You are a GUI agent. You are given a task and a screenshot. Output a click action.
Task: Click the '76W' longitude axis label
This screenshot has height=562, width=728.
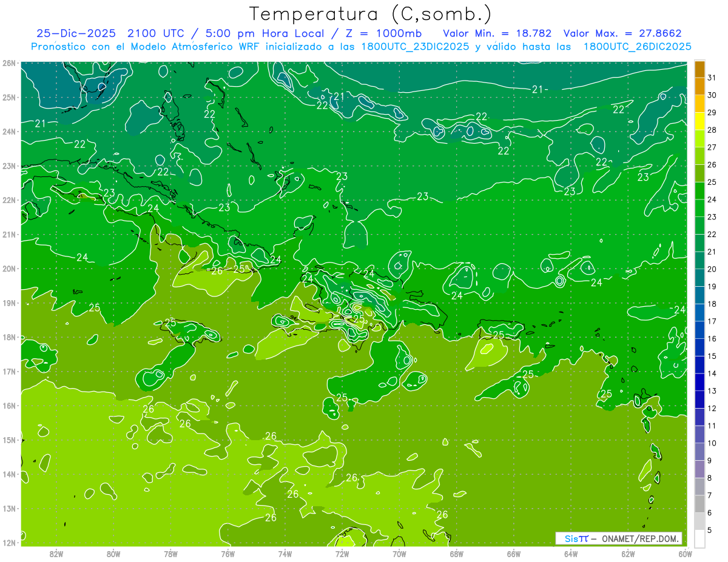(227, 554)
